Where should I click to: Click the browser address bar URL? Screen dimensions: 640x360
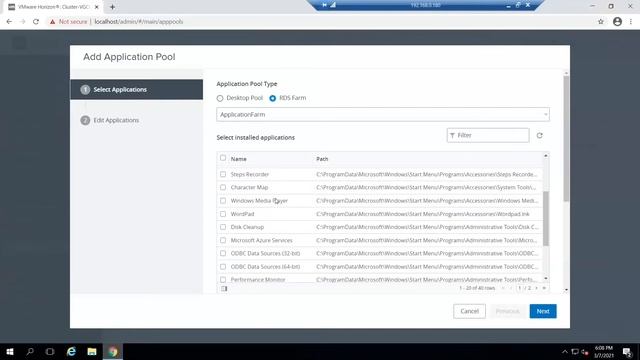[139, 22]
